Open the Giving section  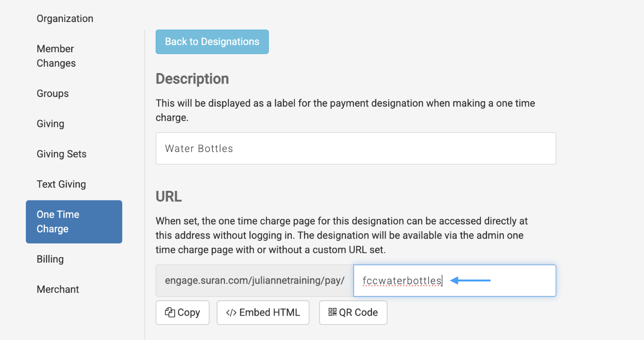(50, 123)
